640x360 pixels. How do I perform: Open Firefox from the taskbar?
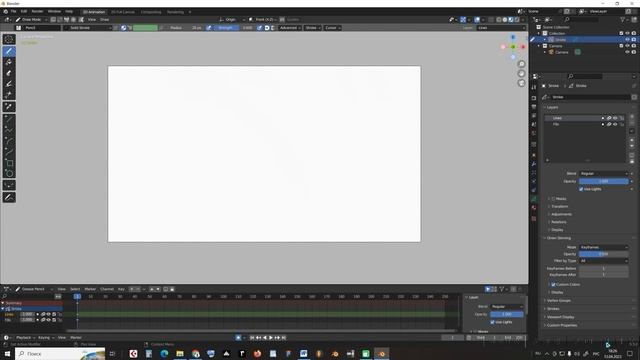[x=257, y=353]
